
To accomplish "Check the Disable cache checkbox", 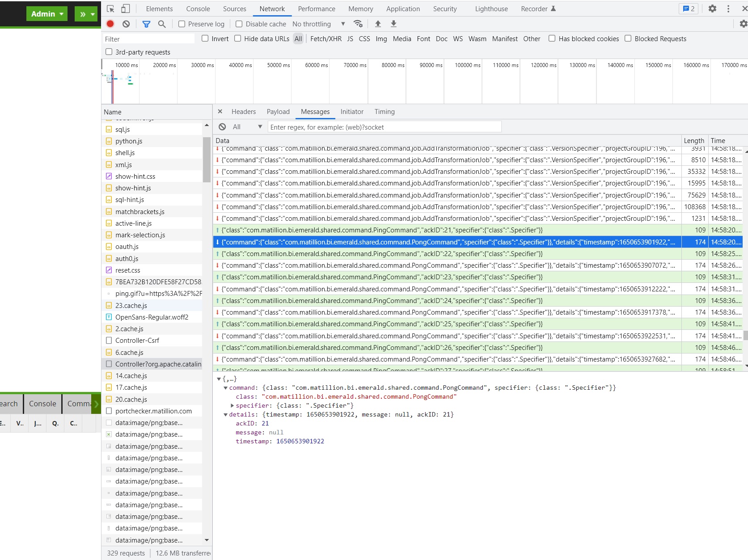I will pos(239,24).
